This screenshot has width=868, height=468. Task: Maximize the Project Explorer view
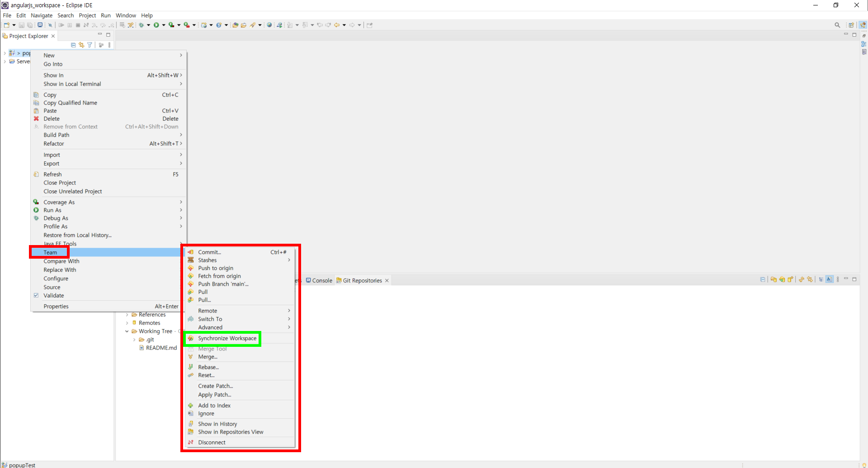coord(108,34)
